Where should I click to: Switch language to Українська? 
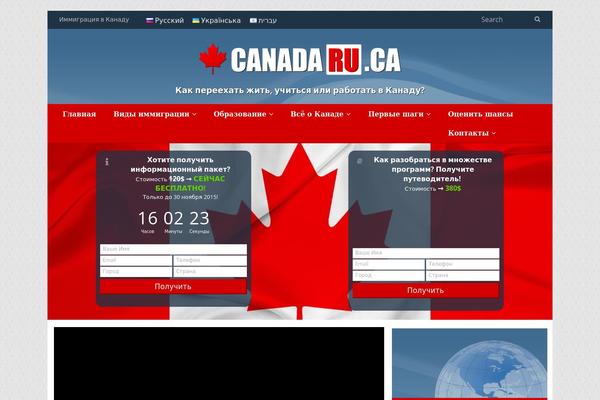click(220, 20)
